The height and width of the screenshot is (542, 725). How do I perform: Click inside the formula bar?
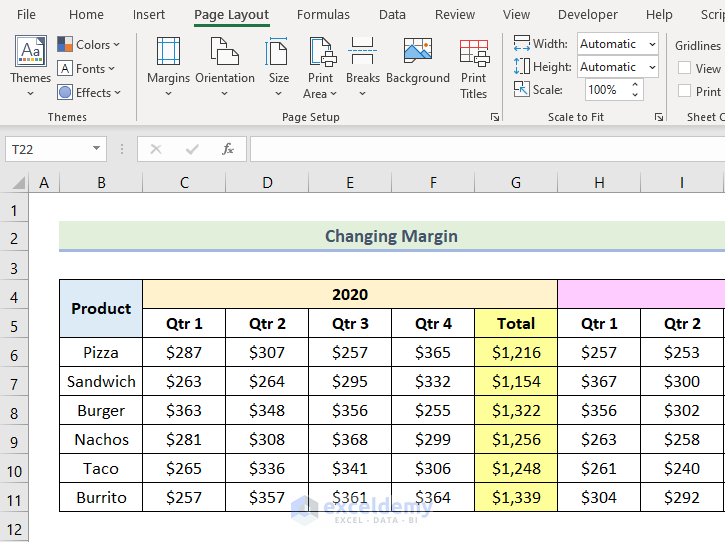click(x=487, y=149)
